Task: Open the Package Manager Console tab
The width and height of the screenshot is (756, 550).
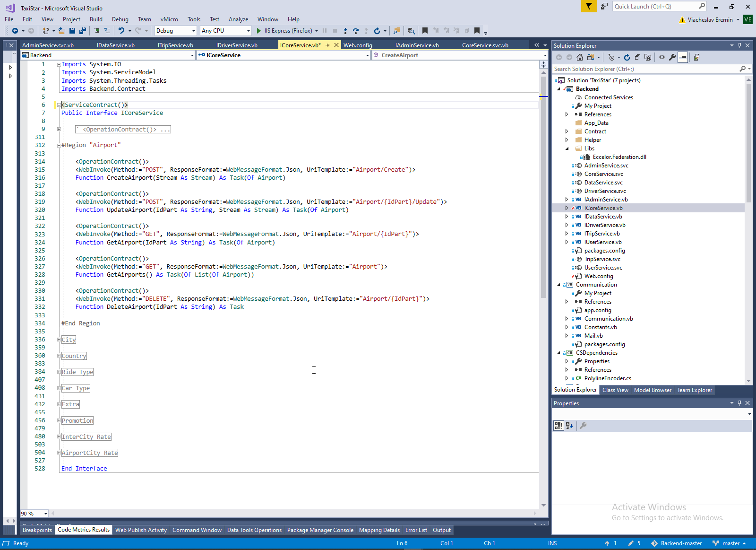Action: tap(320, 530)
